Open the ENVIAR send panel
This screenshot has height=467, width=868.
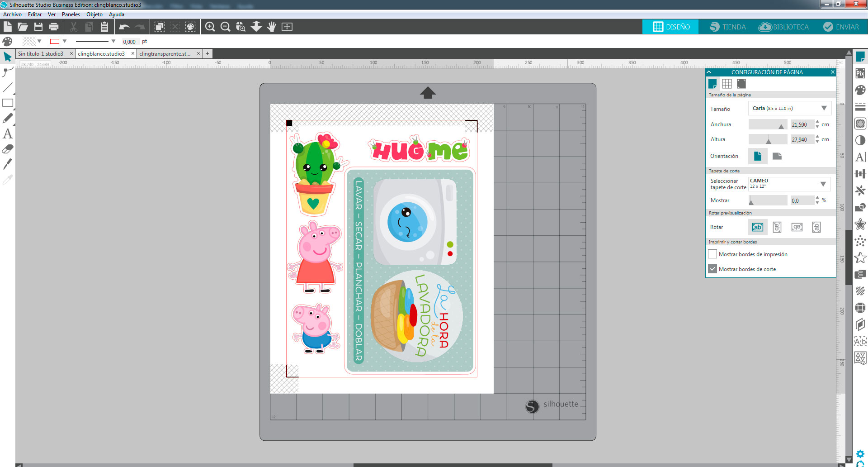[841, 27]
